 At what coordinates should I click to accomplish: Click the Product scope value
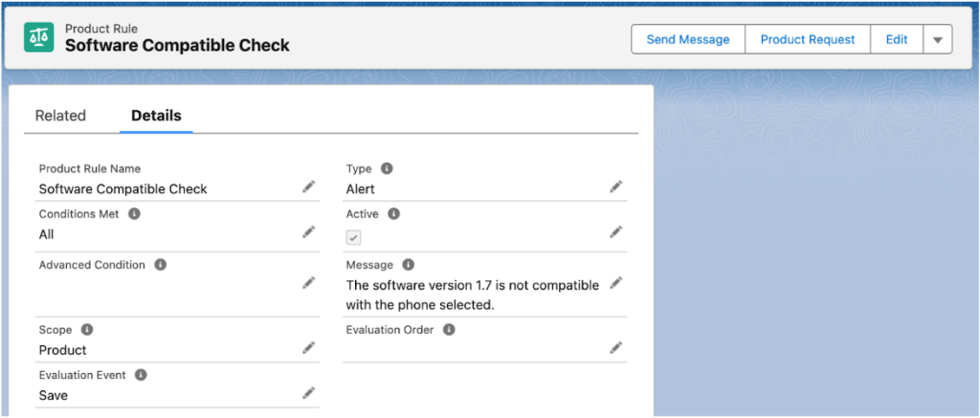coord(63,350)
